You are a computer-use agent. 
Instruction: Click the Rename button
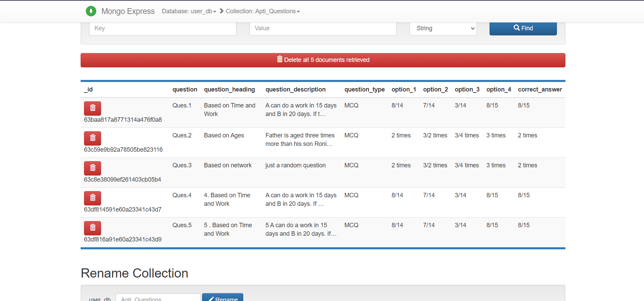[222, 297]
